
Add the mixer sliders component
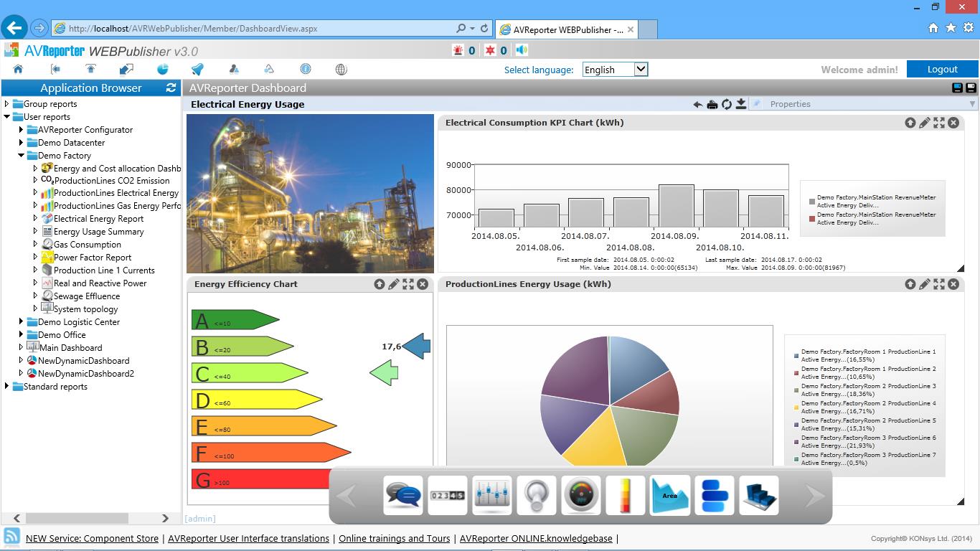(x=492, y=495)
